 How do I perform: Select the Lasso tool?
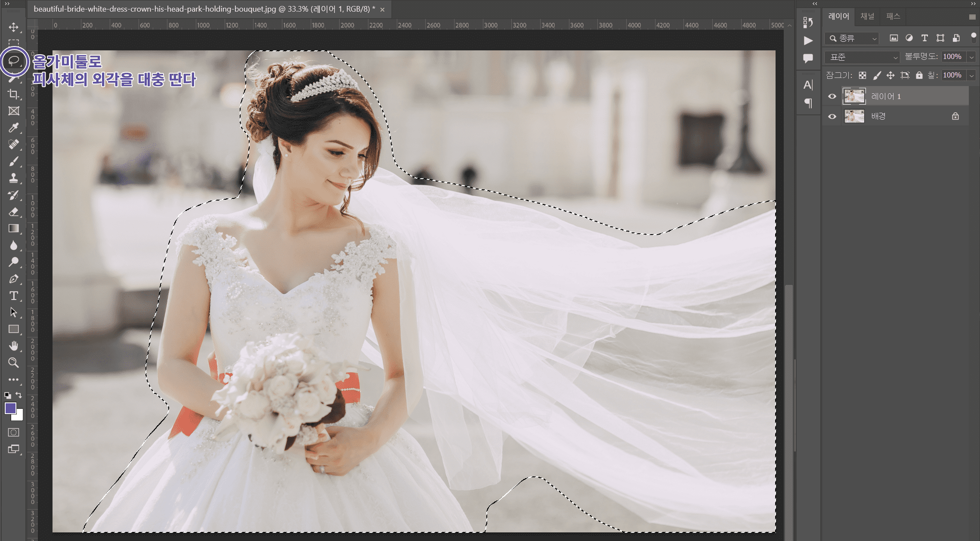click(14, 61)
